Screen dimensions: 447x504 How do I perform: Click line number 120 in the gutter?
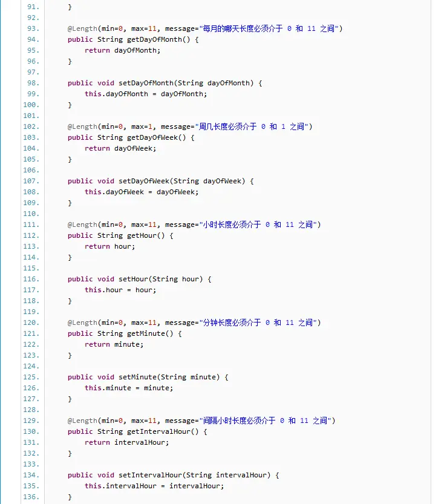[31, 322]
